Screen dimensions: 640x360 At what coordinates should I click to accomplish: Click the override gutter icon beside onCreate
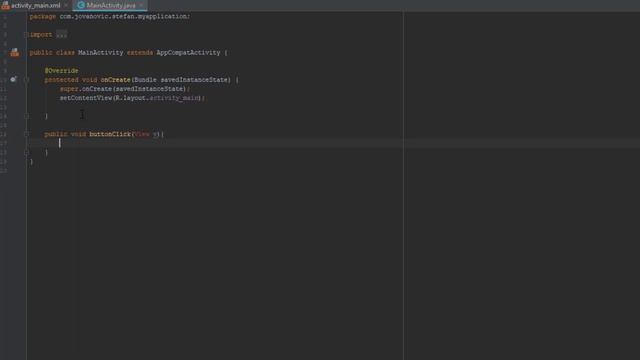[13, 79]
